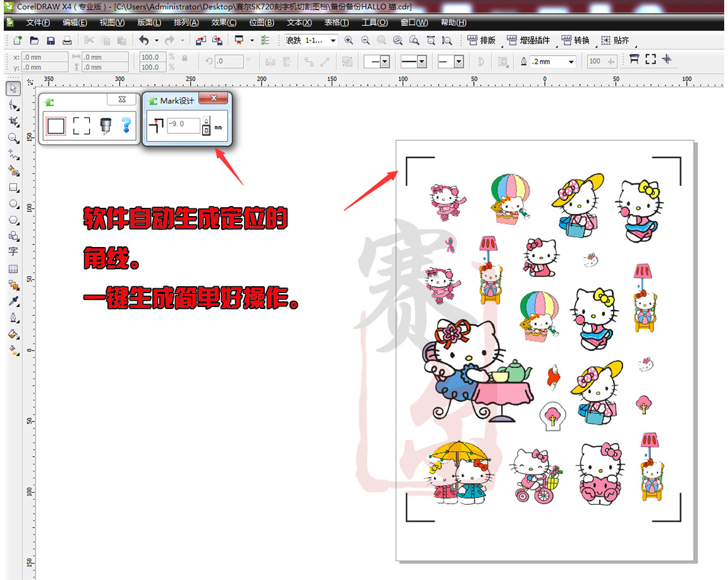This screenshot has width=728, height=580.
Task: Click the cutting plotter output icon
Action: pyautogui.click(x=634, y=59)
